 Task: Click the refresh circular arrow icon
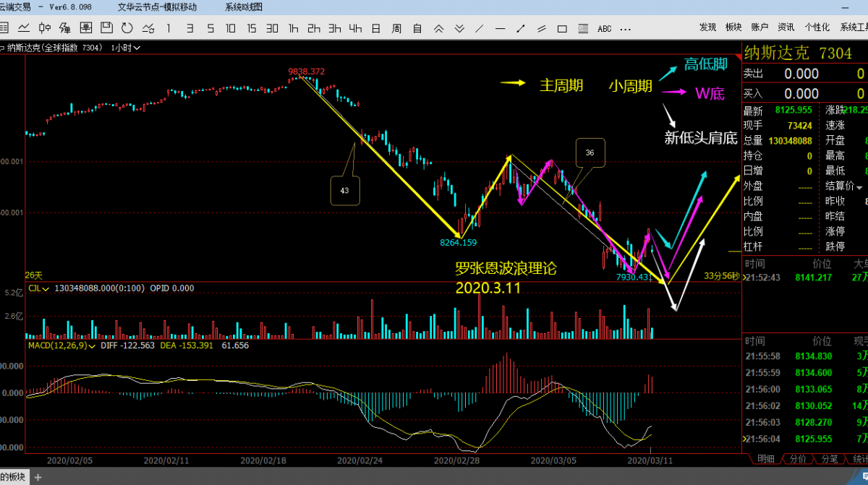pos(127,28)
